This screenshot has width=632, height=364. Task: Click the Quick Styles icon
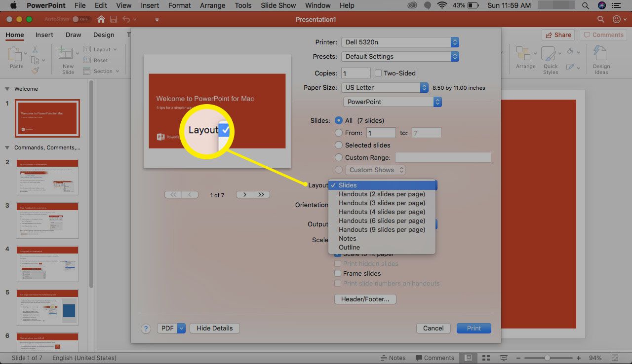click(x=549, y=54)
